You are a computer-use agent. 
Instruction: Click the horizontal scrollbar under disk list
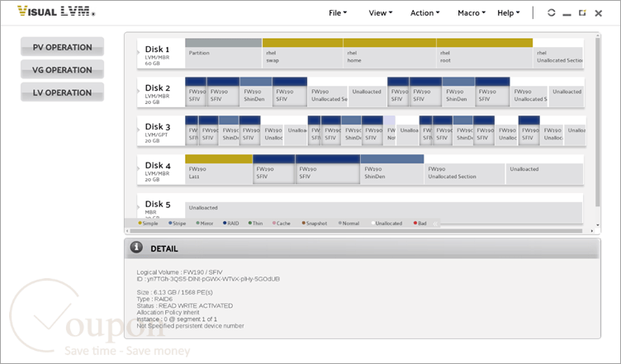point(356,230)
